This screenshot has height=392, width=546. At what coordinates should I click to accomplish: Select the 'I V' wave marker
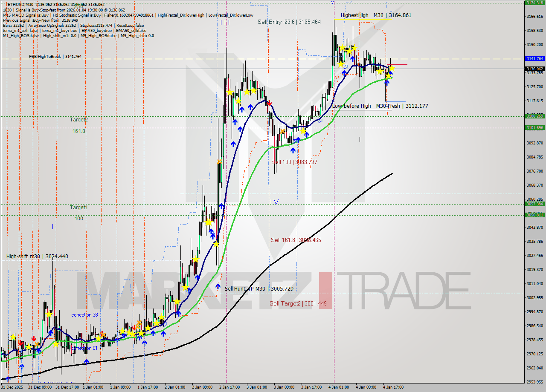point(274,202)
